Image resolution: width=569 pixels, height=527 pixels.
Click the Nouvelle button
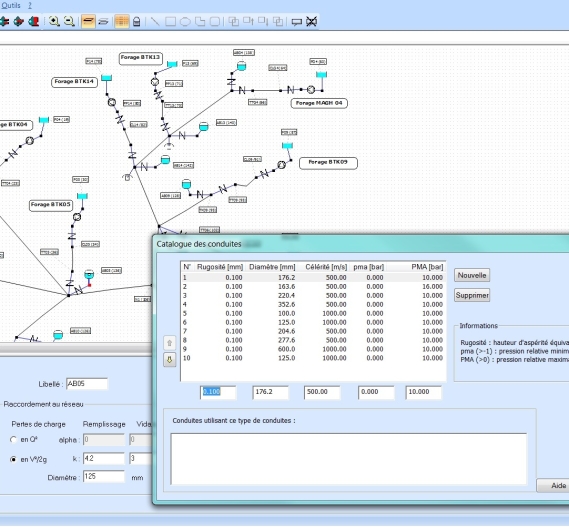(x=472, y=275)
